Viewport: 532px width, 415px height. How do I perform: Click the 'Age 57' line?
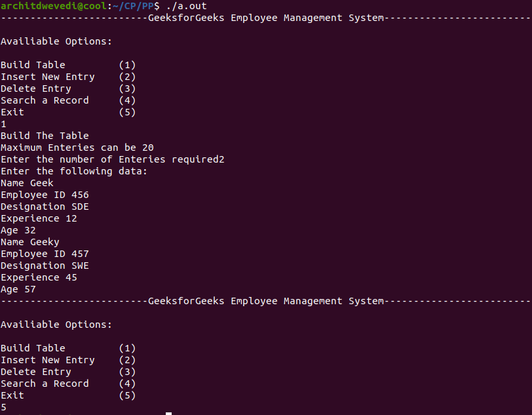click(18, 289)
